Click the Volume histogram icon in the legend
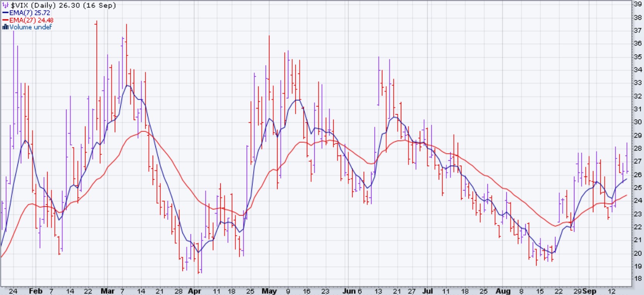Viewport: 644px width, 295px height. point(5,27)
